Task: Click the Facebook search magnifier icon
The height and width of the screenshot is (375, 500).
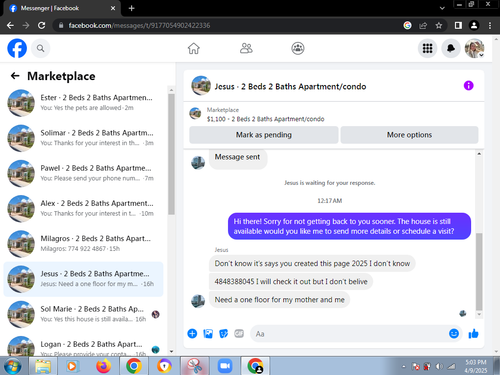Action: click(41, 49)
